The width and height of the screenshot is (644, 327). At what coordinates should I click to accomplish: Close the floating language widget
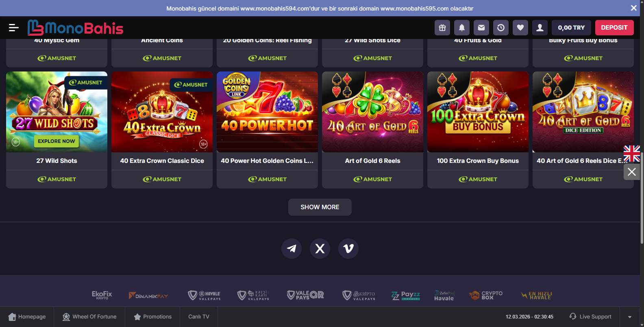[x=632, y=172]
